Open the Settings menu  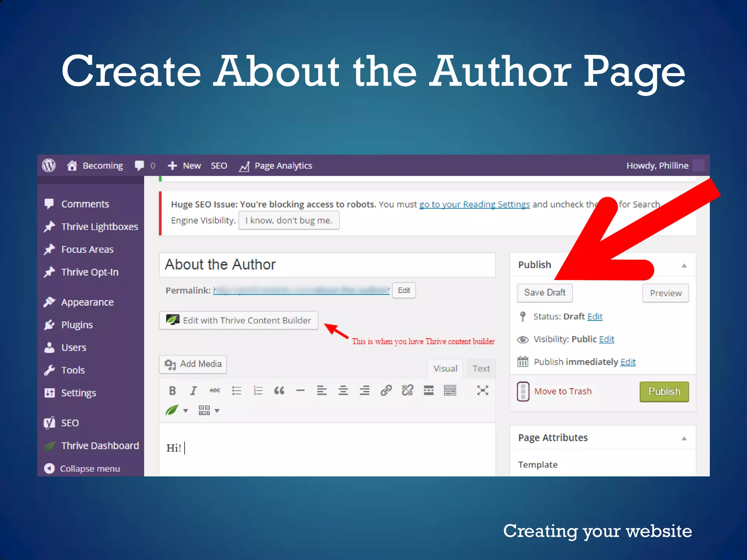pos(91,393)
